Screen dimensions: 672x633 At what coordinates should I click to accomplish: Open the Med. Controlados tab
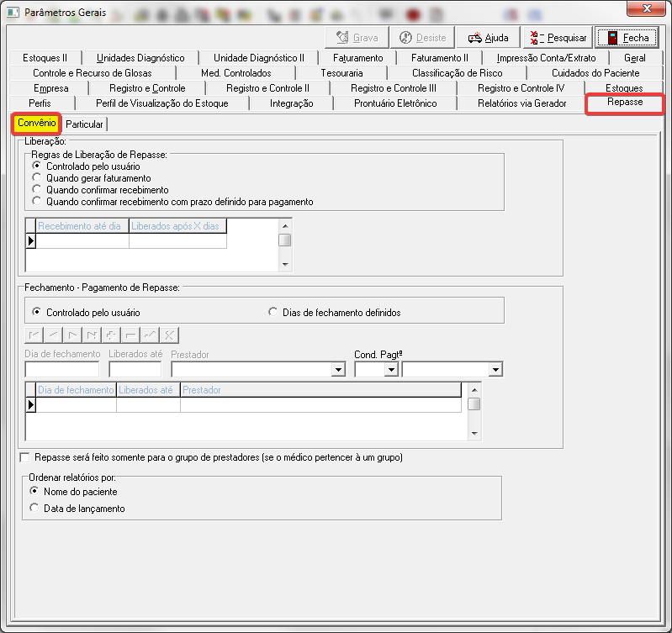236,73
